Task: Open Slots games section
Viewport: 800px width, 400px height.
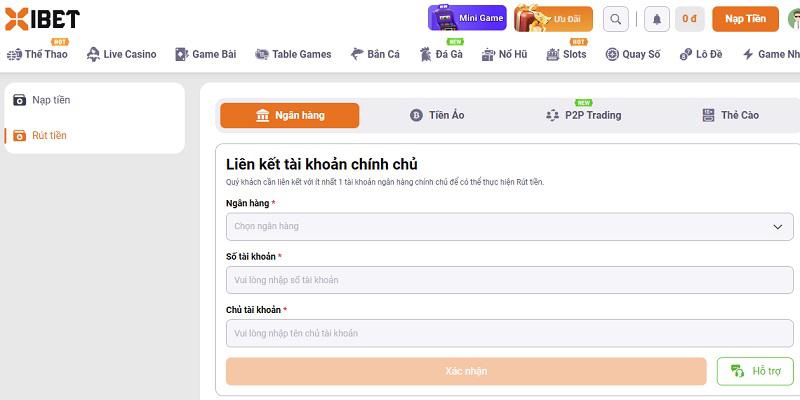Action: click(566, 54)
